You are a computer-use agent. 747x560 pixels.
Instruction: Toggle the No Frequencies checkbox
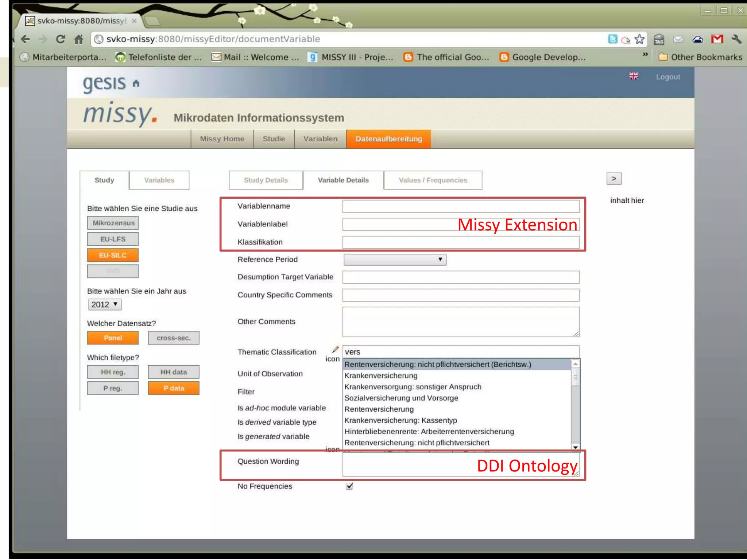click(349, 486)
